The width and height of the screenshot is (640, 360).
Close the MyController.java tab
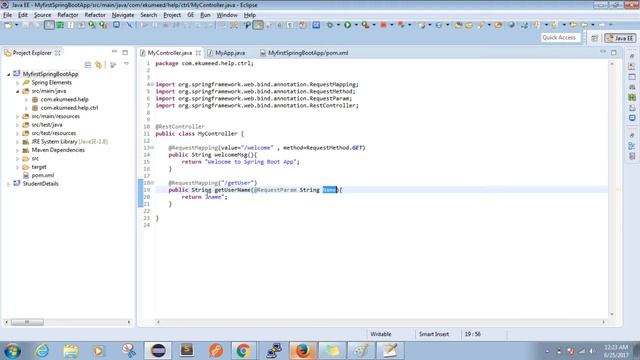pos(198,53)
